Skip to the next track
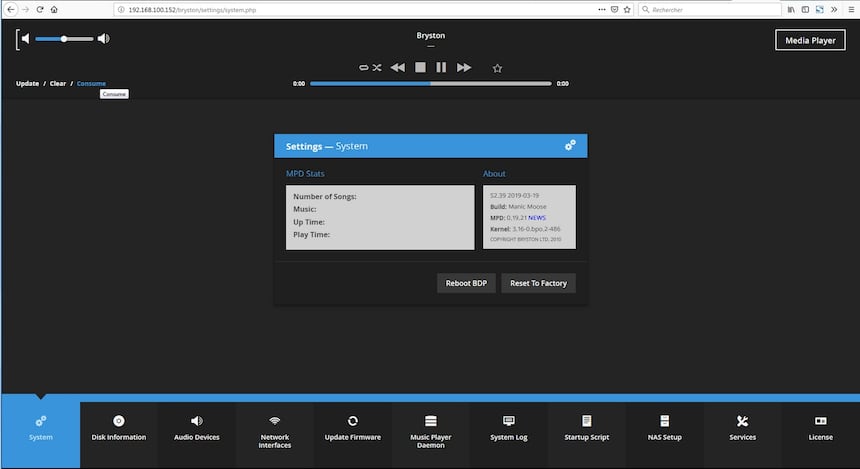This screenshot has width=860, height=469. [x=464, y=67]
